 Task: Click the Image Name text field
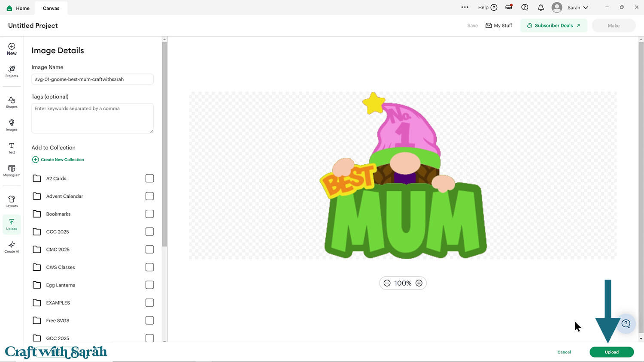pyautogui.click(x=92, y=79)
